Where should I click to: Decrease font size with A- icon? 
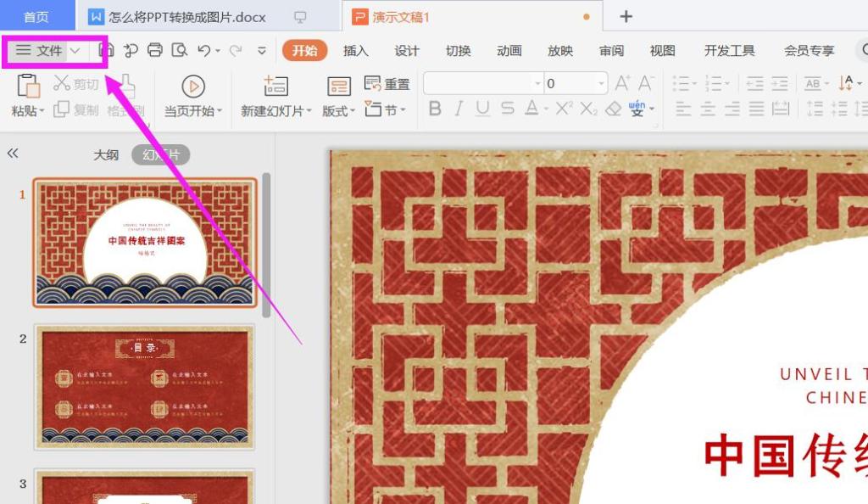point(645,83)
